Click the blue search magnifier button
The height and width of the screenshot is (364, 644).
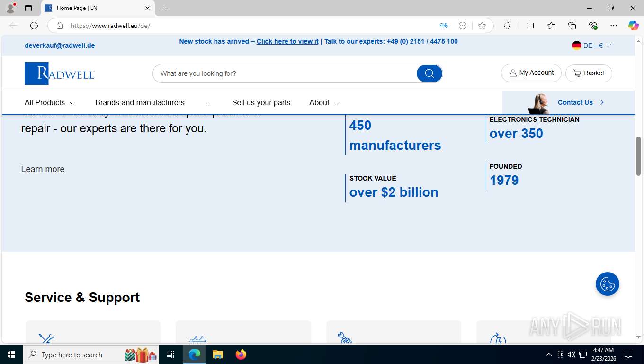[429, 73]
